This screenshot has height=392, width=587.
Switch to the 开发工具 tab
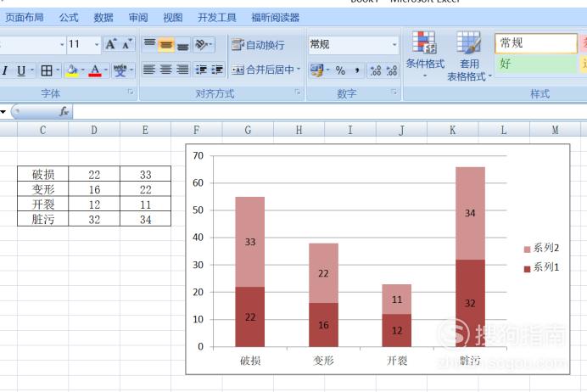pyautogui.click(x=217, y=17)
